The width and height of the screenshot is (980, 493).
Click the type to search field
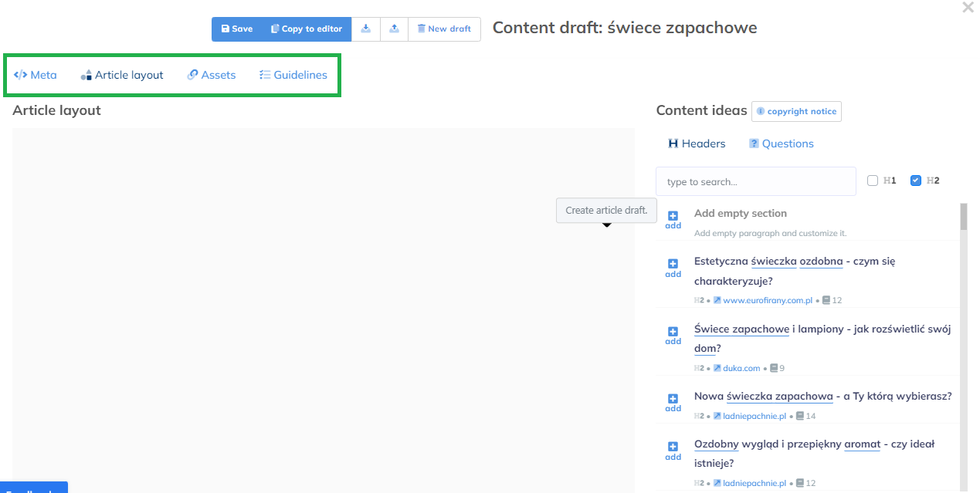755,182
